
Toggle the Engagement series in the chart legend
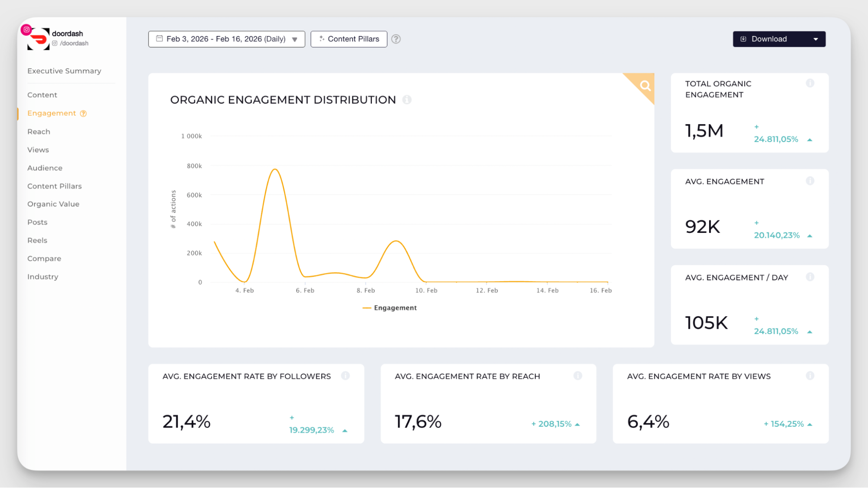coord(389,308)
